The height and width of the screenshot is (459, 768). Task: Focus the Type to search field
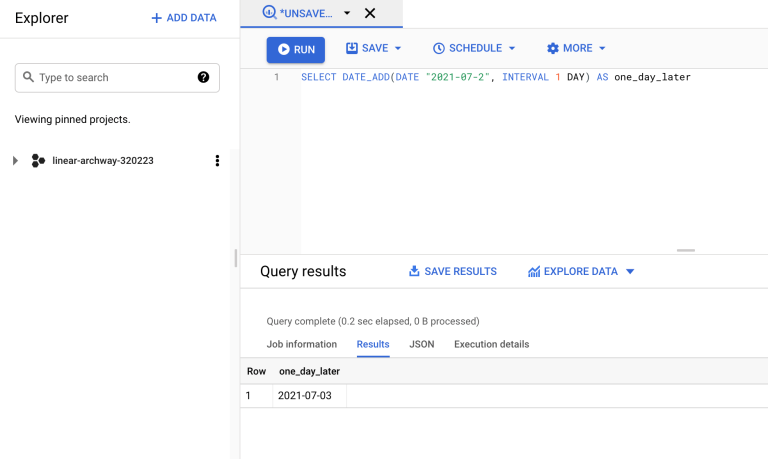[110, 77]
